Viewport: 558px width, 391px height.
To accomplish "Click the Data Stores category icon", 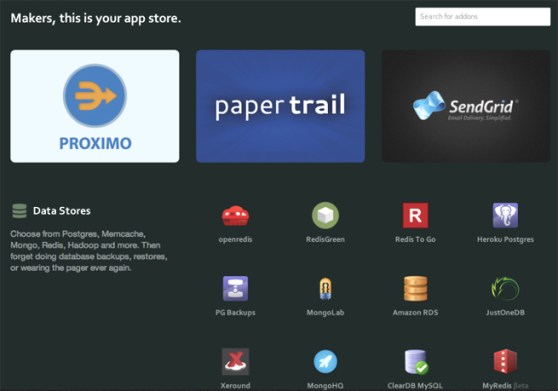I will click(x=19, y=211).
